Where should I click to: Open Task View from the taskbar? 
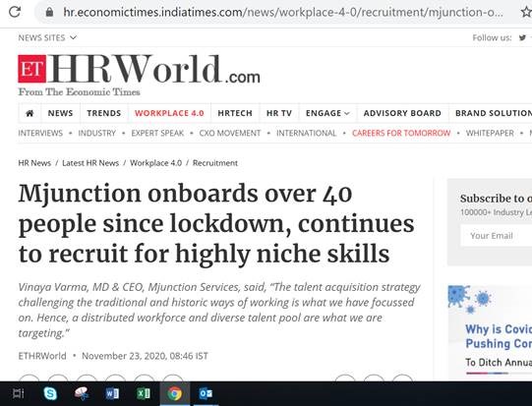pos(19,393)
